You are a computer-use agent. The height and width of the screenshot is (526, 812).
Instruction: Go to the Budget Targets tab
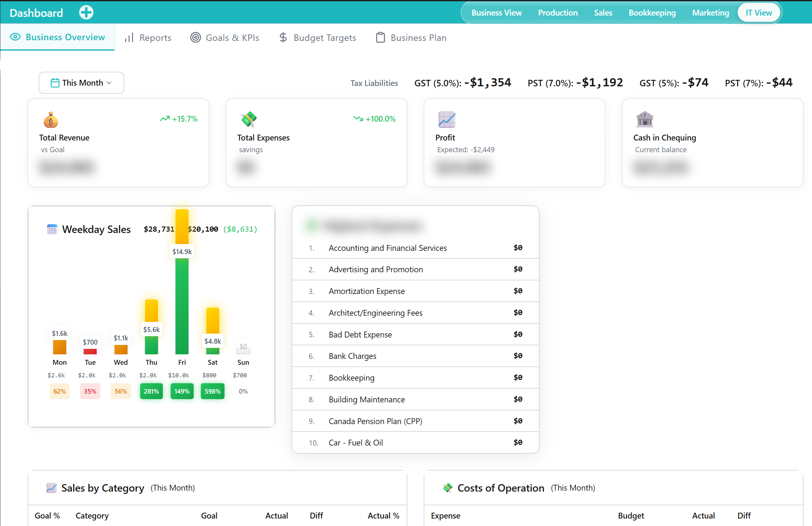(x=317, y=38)
